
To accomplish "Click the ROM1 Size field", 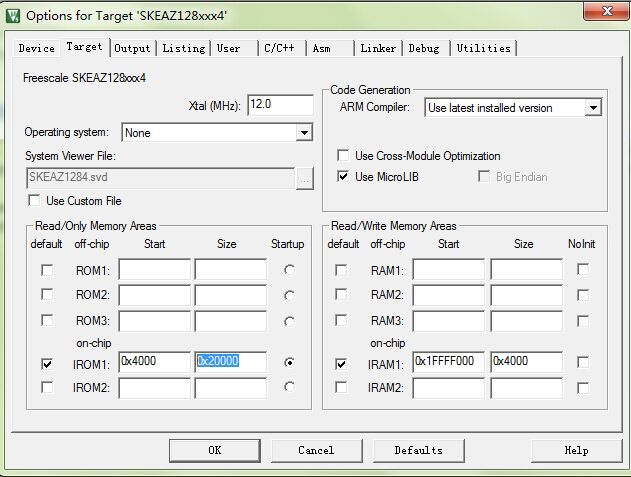I will (x=231, y=270).
